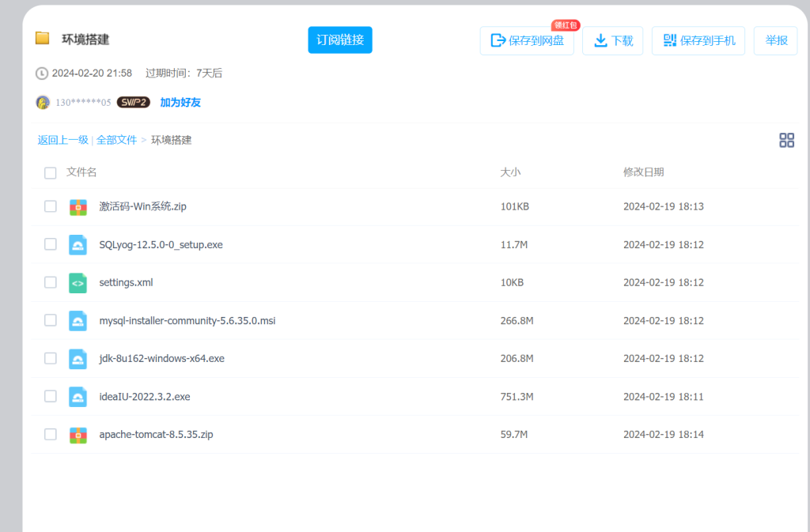Click the 59.7M size cell
The height and width of the screenshot is (532, 810).
click(514, 435)
